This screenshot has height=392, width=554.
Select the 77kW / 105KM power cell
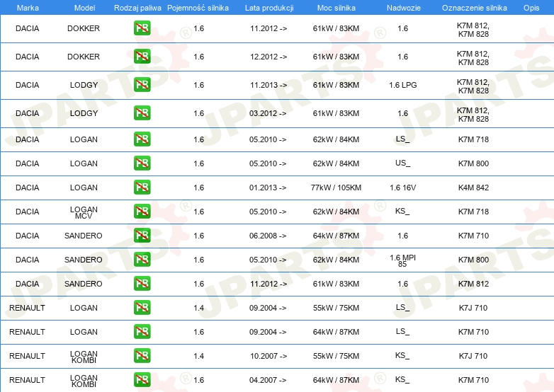(x=337, y=188)
